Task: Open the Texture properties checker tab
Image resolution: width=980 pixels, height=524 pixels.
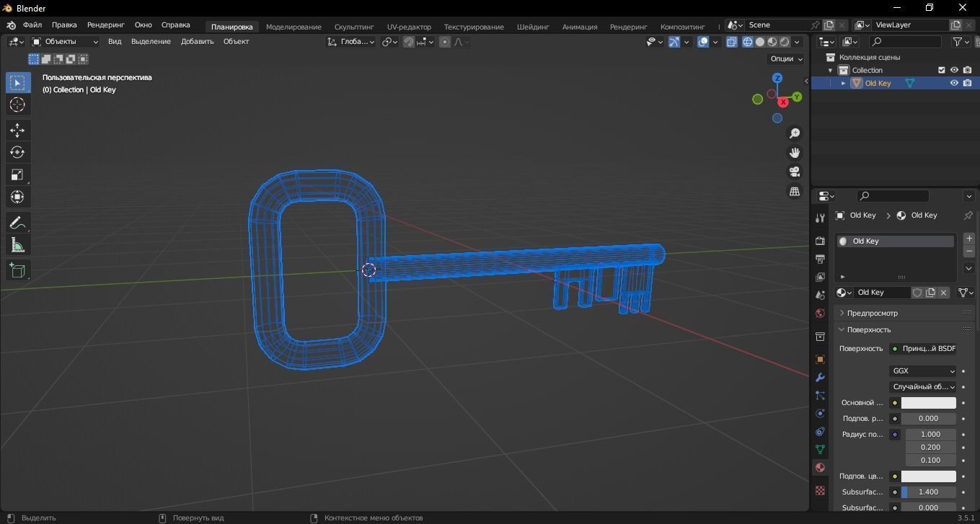Action: tap(820, 491)
